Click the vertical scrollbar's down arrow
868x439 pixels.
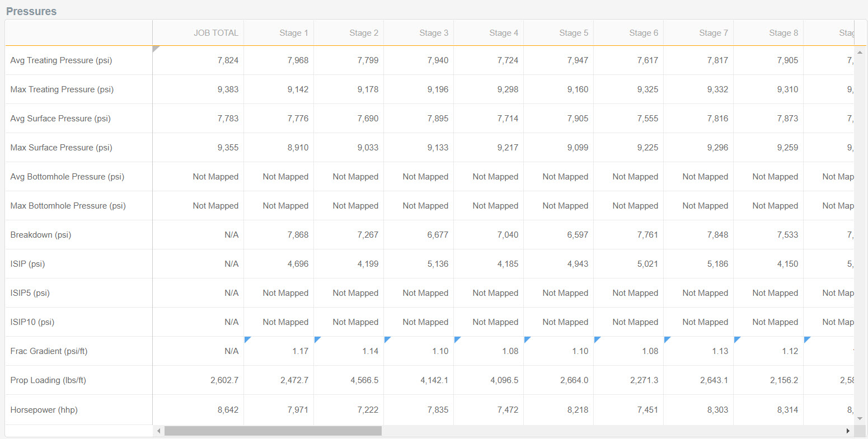860,418
